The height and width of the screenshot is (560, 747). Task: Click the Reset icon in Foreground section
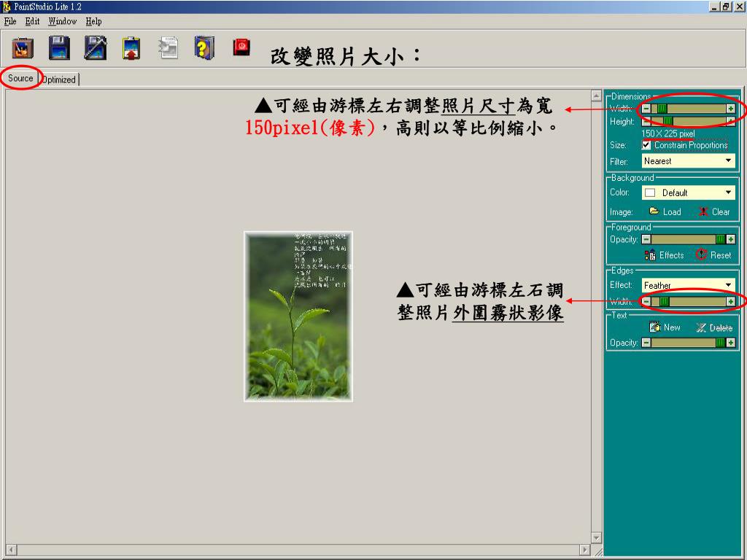click(701, 254)
